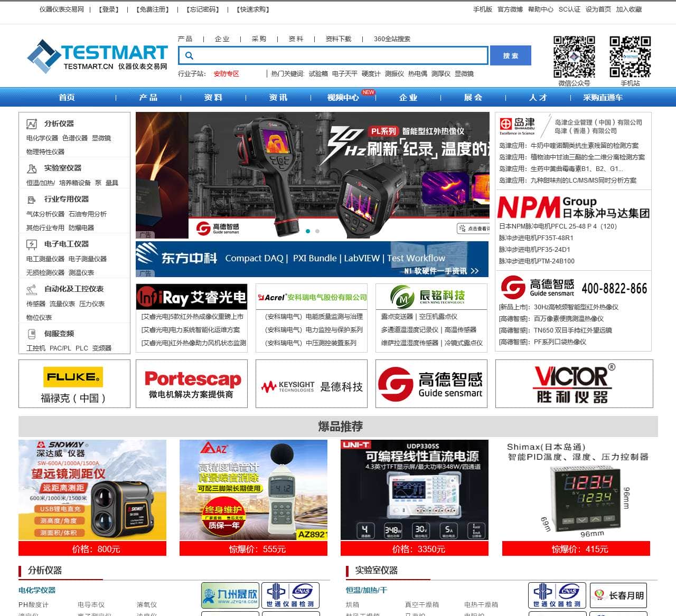Open the UNI-T 可编程线性直流电源 product image

(415, 490)
